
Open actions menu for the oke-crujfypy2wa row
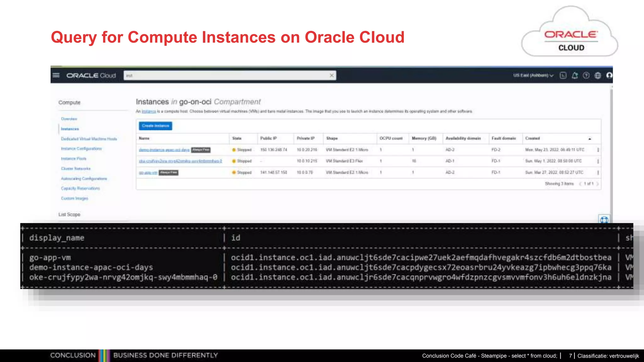pos(598,161)
